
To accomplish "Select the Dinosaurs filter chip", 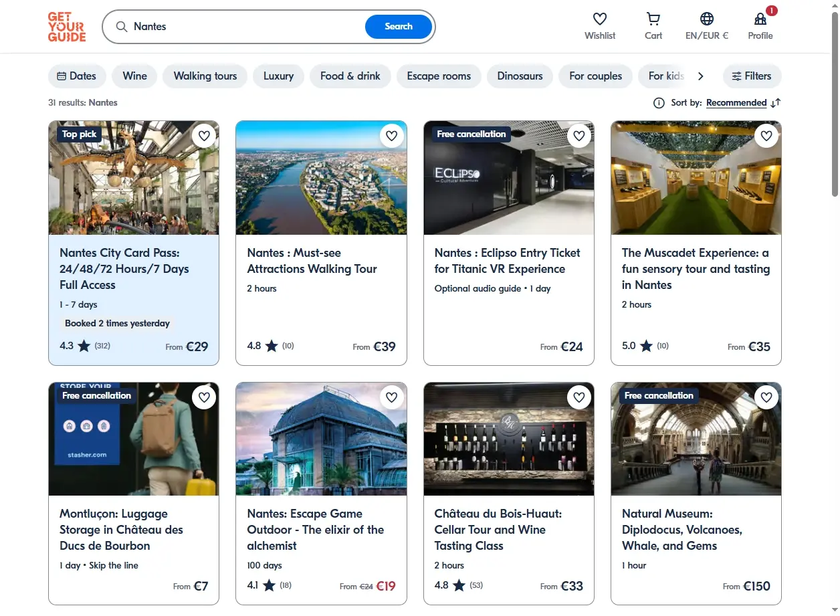I will [520, 76].
